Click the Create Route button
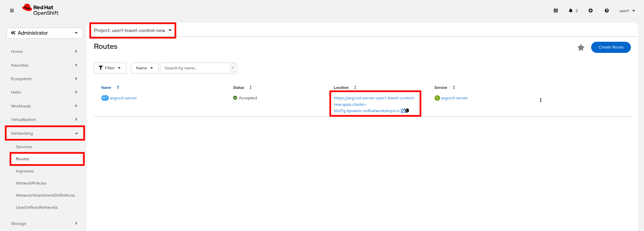Viewport: 644px width, 231px height. point(611,47)
